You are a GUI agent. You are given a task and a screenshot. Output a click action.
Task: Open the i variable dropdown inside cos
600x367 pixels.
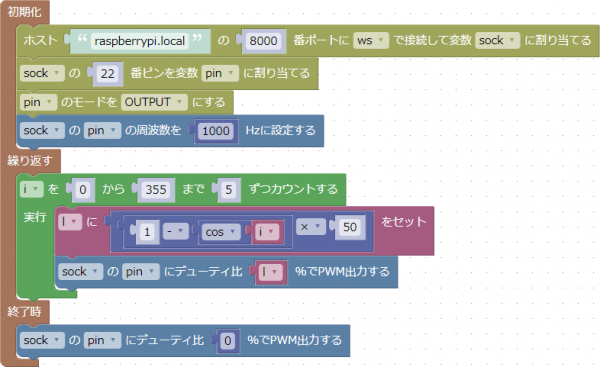coord(267,232)
